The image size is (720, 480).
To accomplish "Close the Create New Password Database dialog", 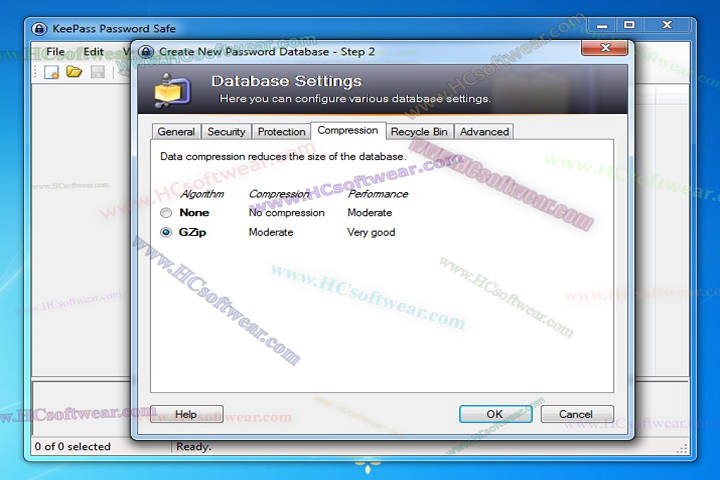I will [604, 48].
